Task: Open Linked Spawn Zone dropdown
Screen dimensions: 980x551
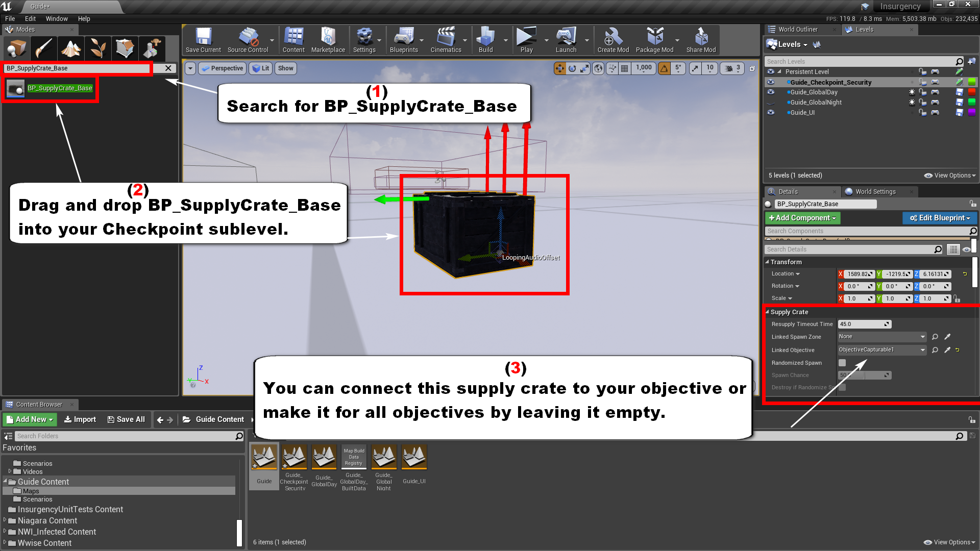Action: [x=882, y=337]
